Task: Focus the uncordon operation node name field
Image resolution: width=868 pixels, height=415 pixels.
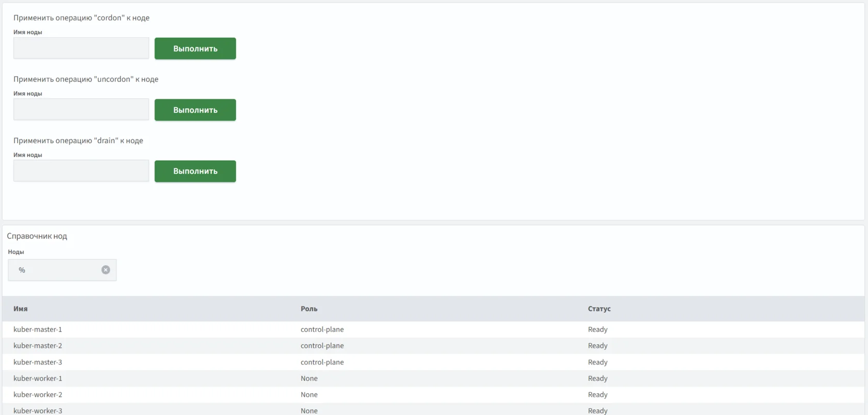Action: pos(81,110)
